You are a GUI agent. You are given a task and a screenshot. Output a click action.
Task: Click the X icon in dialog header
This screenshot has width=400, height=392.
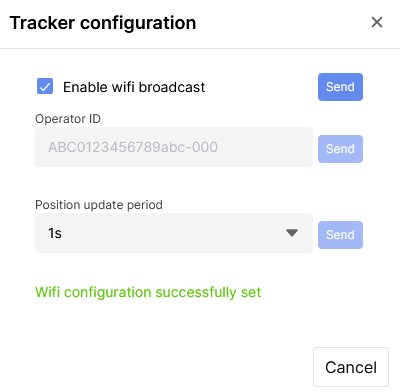[377, 22]
